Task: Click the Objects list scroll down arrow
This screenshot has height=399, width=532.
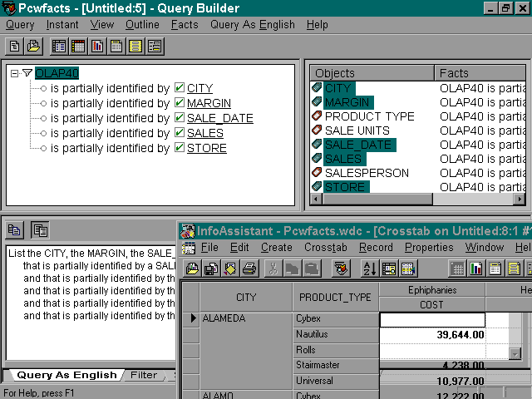Action: point(520,185)
